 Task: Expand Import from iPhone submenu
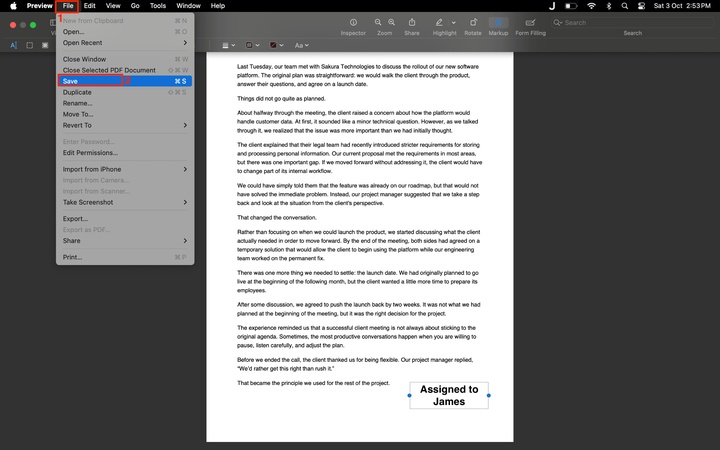tap(124, 169)
